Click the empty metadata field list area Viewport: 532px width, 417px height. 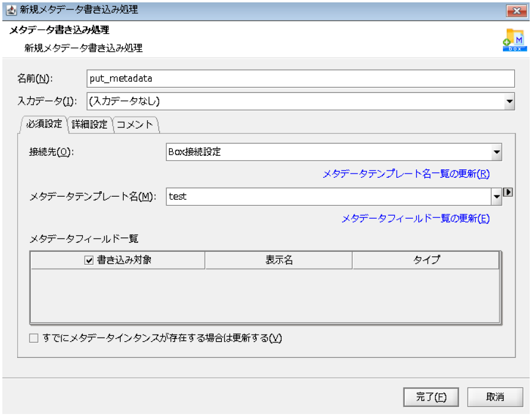click(x=265, y=296)
